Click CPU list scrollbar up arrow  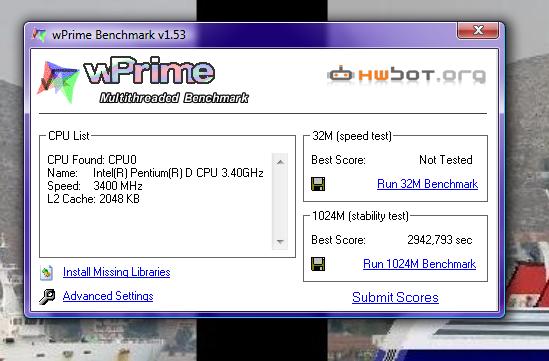pyautogui.click(x=280, y=162)
